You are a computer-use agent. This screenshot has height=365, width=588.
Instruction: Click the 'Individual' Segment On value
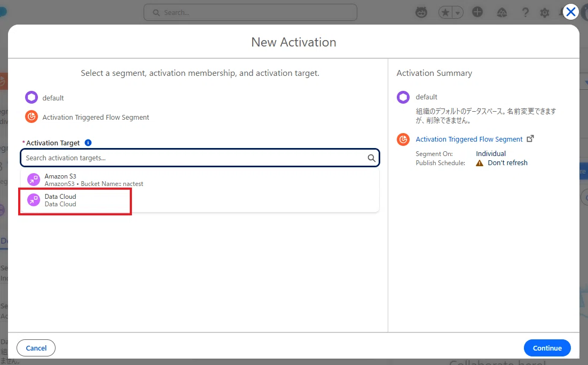pyautogui.click(x=491, y=153)
